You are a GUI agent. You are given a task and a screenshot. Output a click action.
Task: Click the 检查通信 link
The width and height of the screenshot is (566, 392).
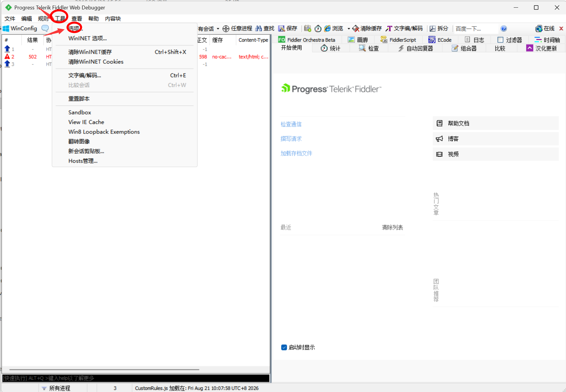tap(291, 124)
